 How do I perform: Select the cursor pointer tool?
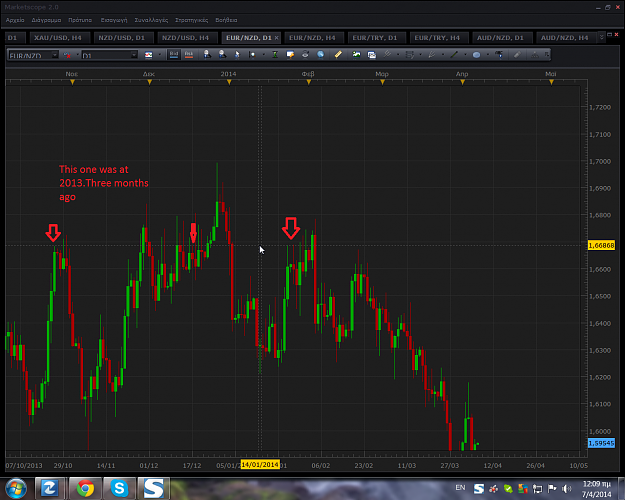(x=237, y=54)
